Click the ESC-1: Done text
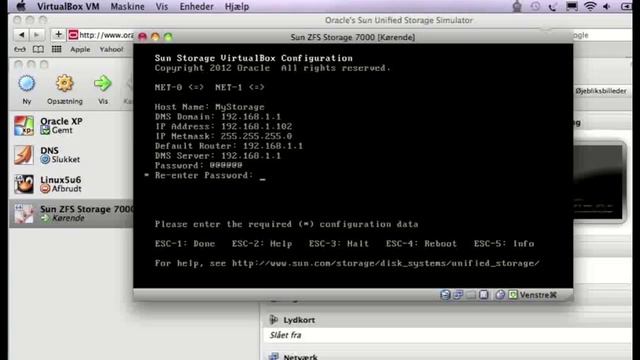Viewport: 640px width, 360px height. (x=185, y=244)
